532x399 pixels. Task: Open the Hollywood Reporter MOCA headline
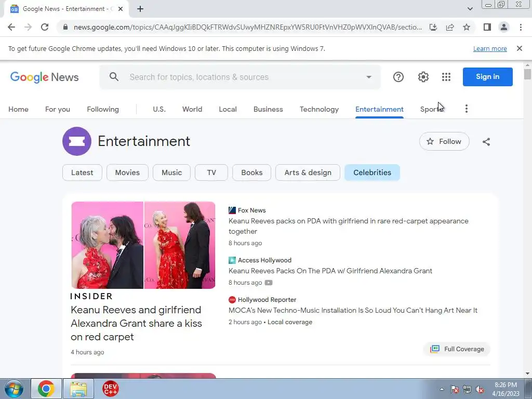(353, 310)
